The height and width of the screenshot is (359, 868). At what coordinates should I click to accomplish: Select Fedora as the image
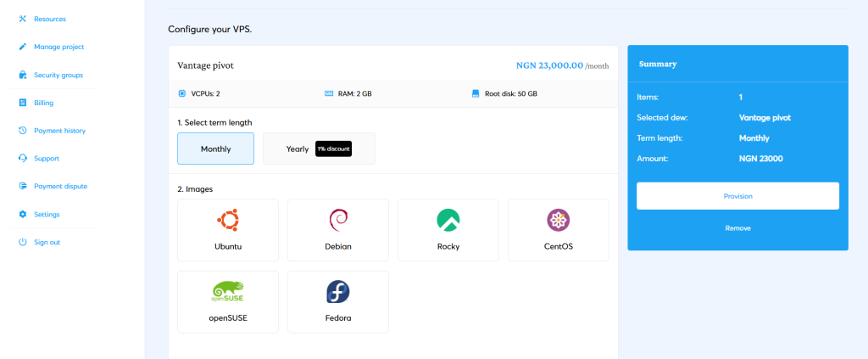(337, 301)
